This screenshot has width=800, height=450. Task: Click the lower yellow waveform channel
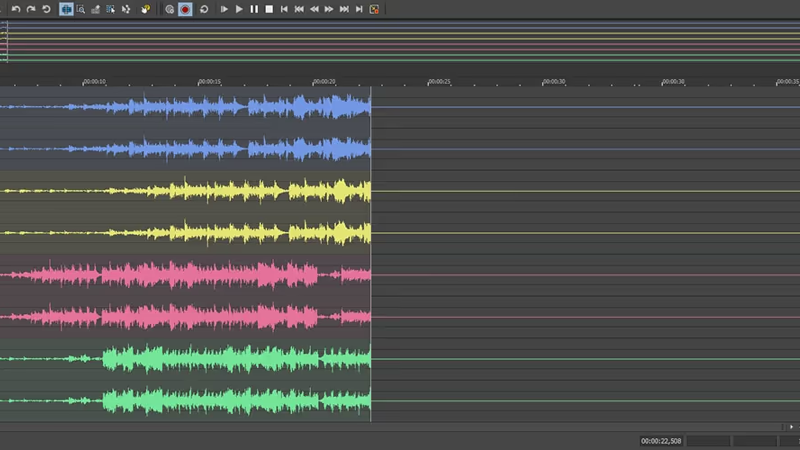pos(185,233)
